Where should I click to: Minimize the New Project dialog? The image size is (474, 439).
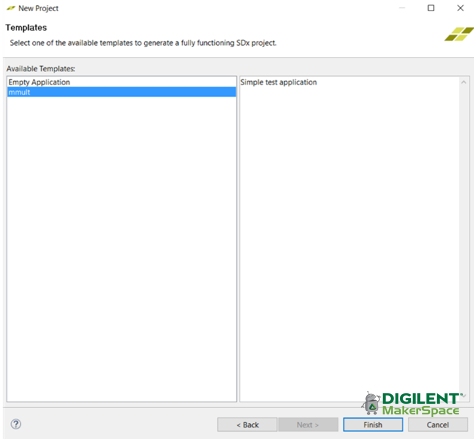click(x=402, y=8)
